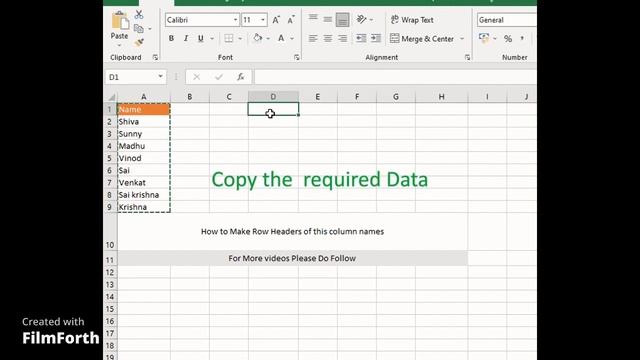This screenshot has width=640, height=360.
Task: Click 'For More videos Please Do Follow' cell
Action: [292, 258]
